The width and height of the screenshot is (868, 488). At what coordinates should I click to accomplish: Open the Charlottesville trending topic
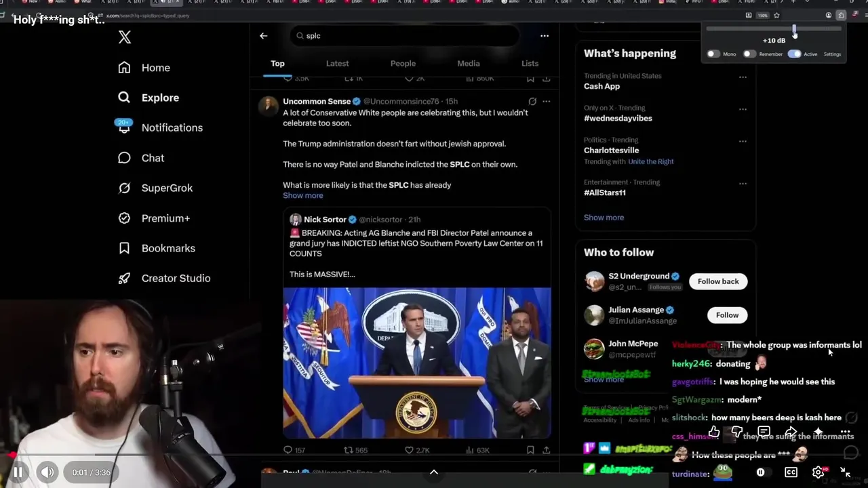pos(611,150)
